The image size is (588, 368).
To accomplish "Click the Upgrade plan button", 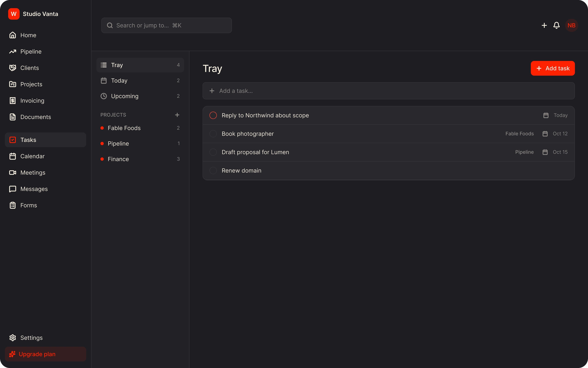I will [x=45, y=354].
